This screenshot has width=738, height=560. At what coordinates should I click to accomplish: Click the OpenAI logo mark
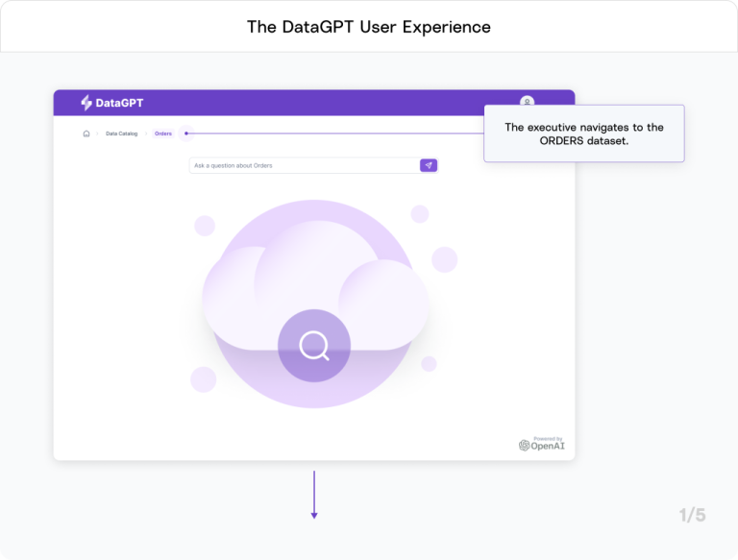coord(524,446)
